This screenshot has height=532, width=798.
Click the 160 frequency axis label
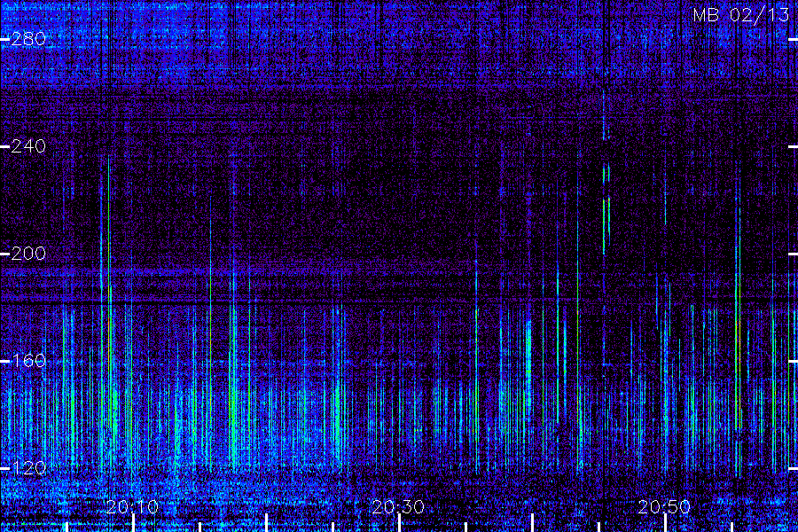click(x=28, y=361)
